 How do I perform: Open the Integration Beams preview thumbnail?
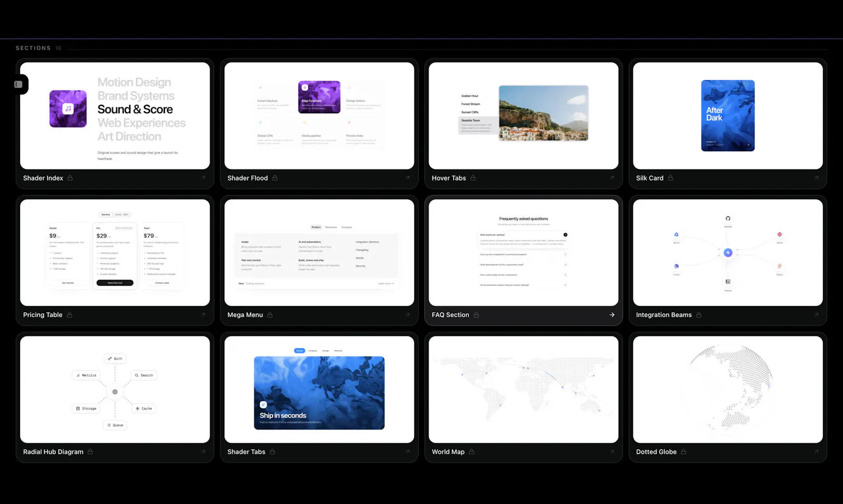click(728, 253)
